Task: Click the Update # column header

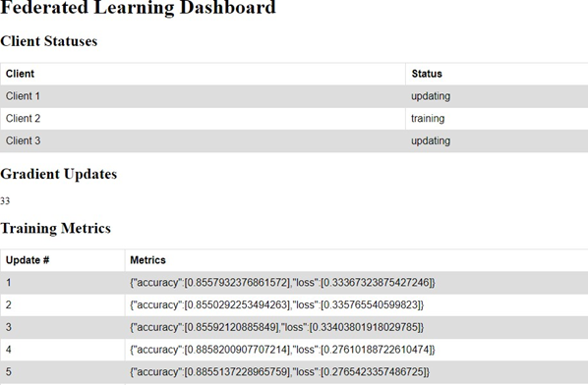Action: [62, 260]
